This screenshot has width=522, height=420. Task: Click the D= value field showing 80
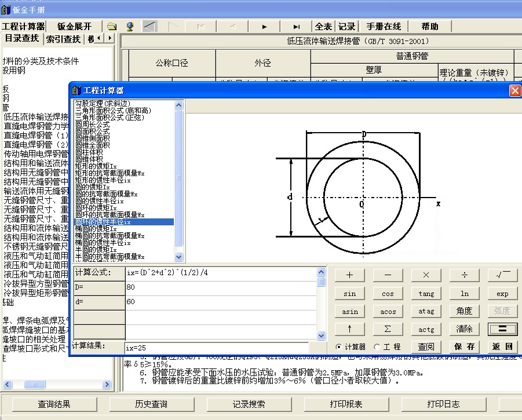coord(221,287)
